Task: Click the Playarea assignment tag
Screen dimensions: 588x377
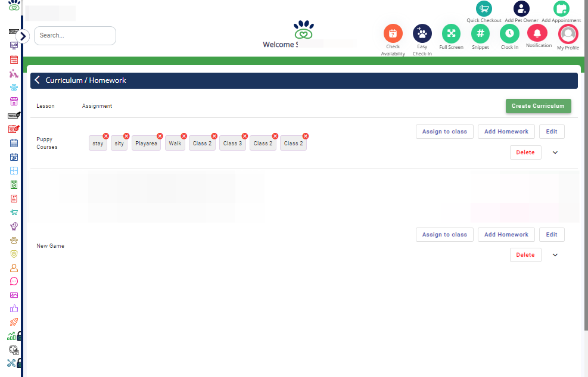Action: tap(146, 144)
